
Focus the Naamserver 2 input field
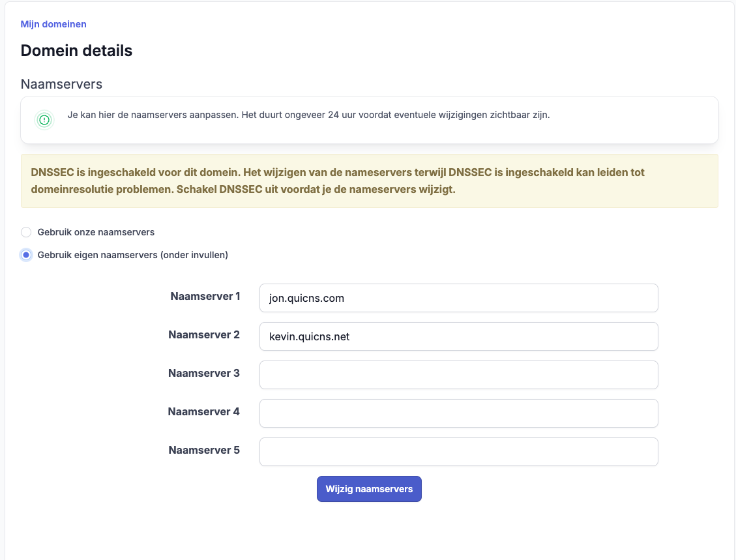[x=458, y=336]
